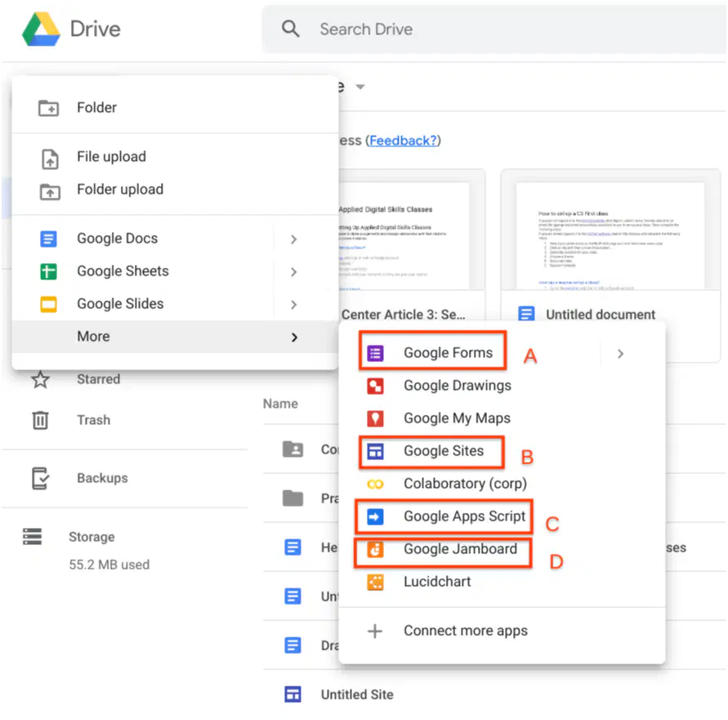The height and width of the screenshot is (720, 728).
Task: Choose File upload menu entry
Action: click(175, 157)
